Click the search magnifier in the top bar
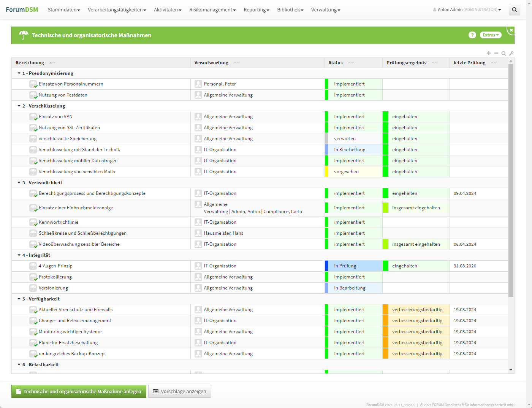The width and height of the screenshot is (532, 408). click(x=514, y=10)
